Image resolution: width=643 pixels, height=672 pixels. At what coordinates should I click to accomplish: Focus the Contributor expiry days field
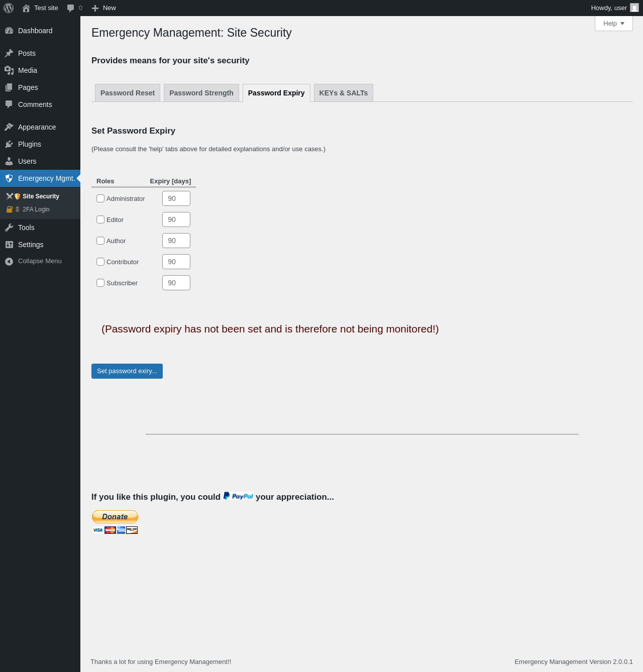[x=176, y=262]
